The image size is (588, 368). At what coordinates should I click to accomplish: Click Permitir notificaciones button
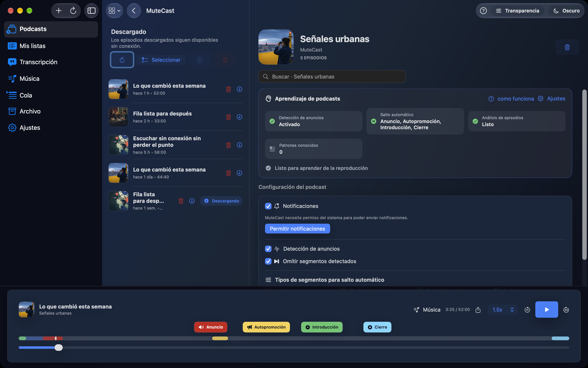(x=297, y=229)
